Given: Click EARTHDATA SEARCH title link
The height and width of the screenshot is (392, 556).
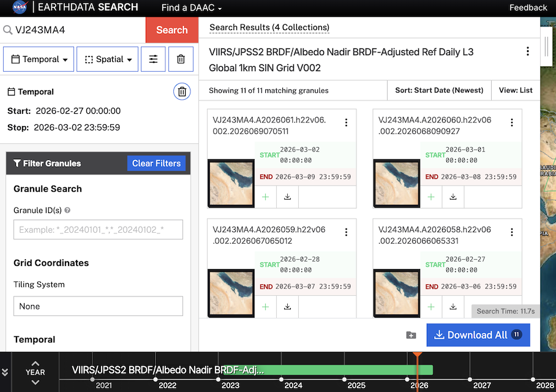Looking at the screenshot, I should pos(88,7).
